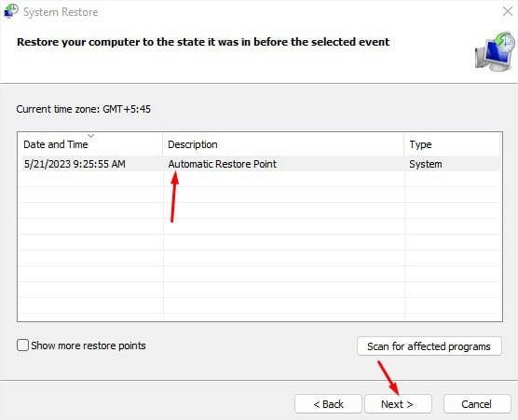Proceed with the Next > button

click(x=398, y=404)
